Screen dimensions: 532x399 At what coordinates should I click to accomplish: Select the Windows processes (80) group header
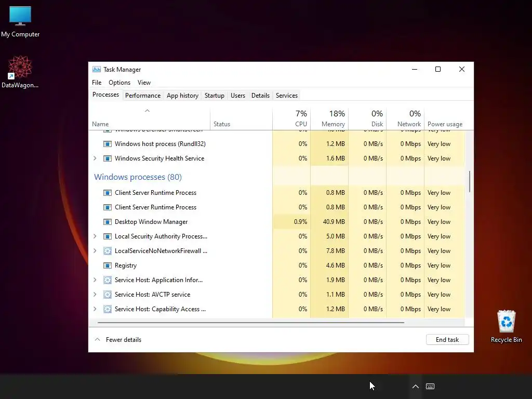[x=138, y=177]
